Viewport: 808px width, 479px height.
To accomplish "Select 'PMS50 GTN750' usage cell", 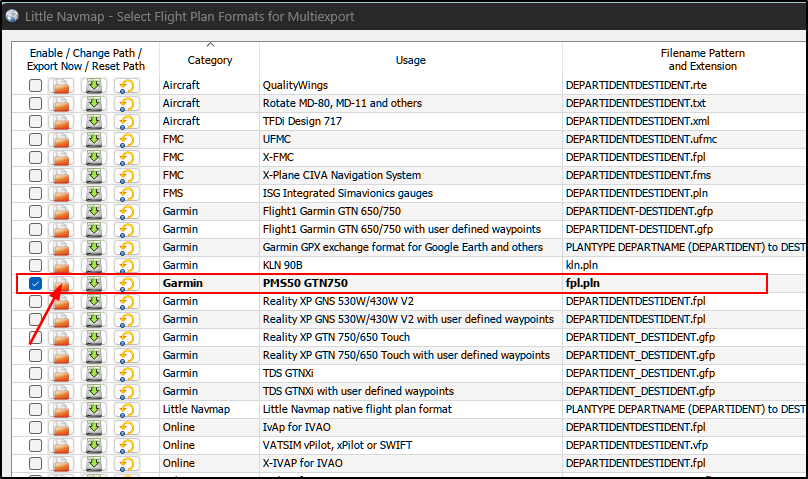I will pyautogui.click(x=411, y=283).
